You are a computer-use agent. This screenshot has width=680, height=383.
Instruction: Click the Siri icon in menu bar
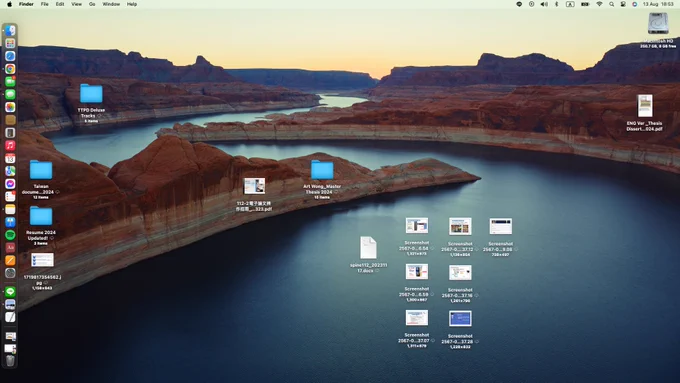(634, 4)
